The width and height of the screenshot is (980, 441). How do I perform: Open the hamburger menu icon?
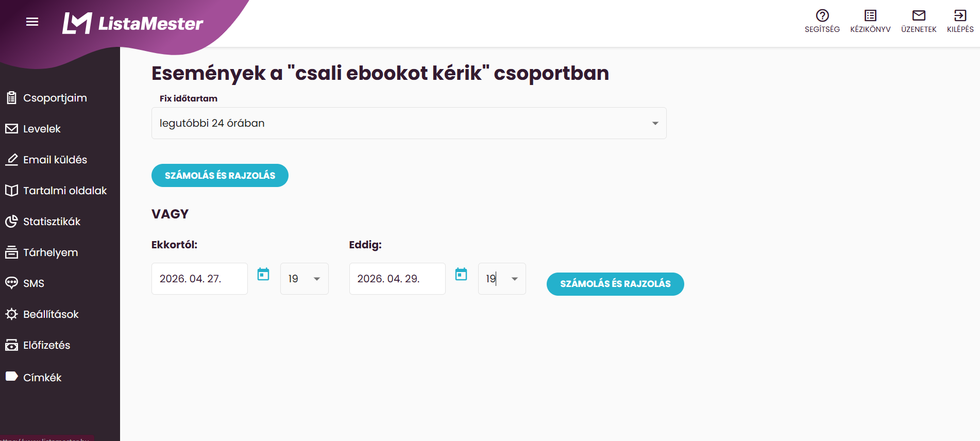coord(32,22)
